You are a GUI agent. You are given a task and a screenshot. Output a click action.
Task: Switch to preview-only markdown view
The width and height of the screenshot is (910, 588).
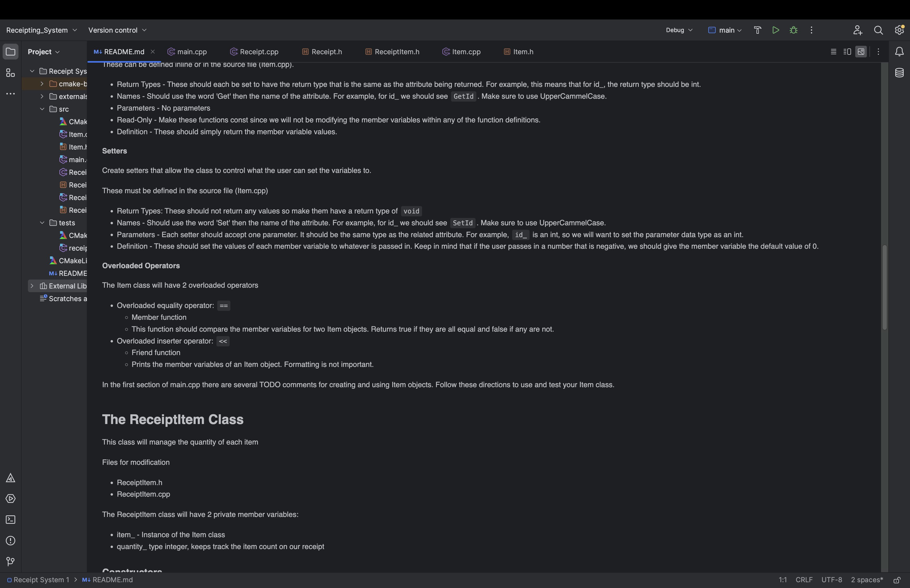pos(861,52)
